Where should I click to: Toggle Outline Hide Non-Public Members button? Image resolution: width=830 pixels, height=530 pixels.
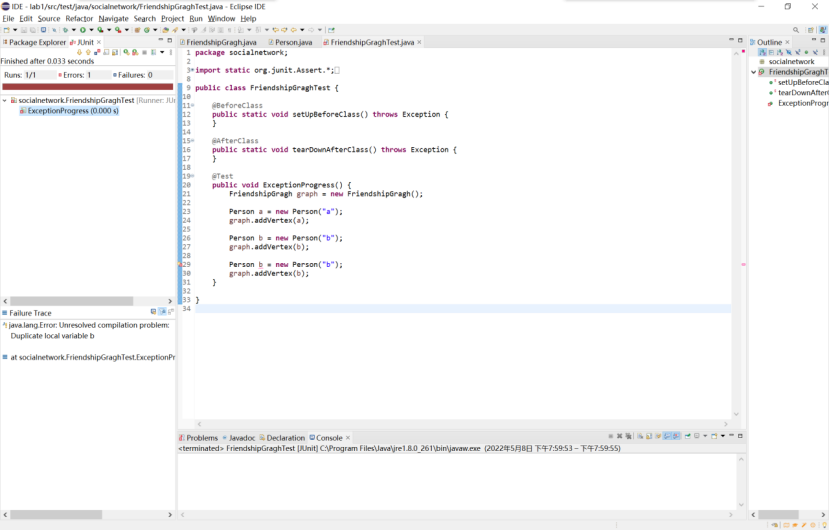click(x=806, y=52)
